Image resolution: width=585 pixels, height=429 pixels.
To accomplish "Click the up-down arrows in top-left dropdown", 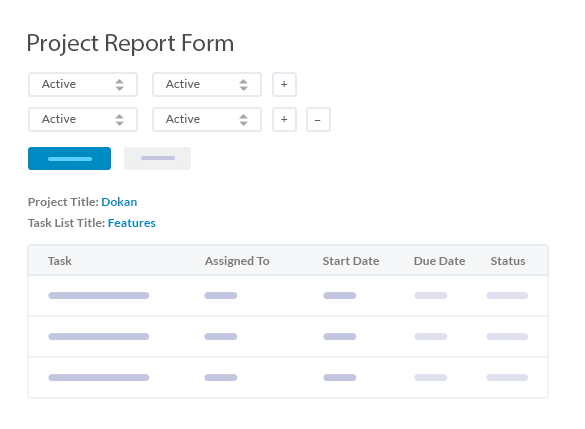I will pos(119,85).
